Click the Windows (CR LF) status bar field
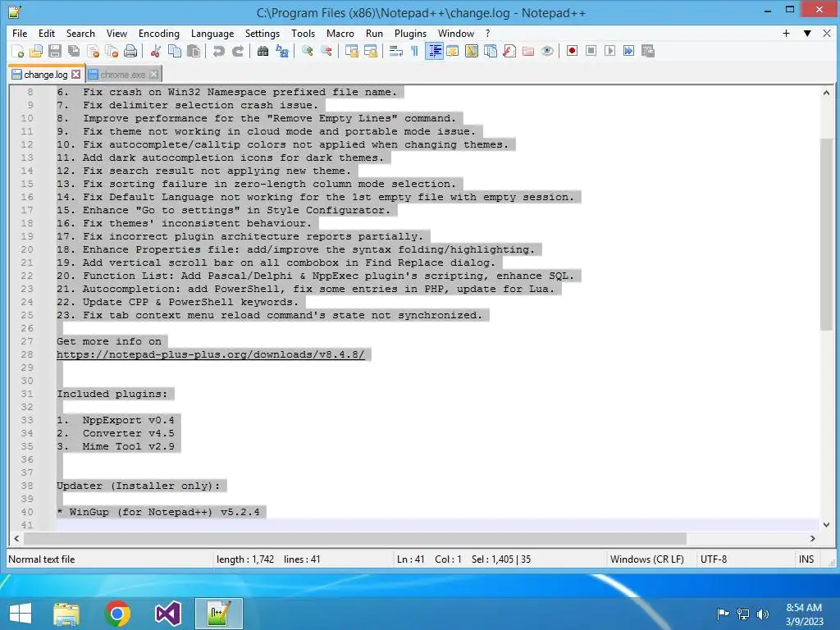The width and height of the screenshot is (840, 630). point(646,559)
